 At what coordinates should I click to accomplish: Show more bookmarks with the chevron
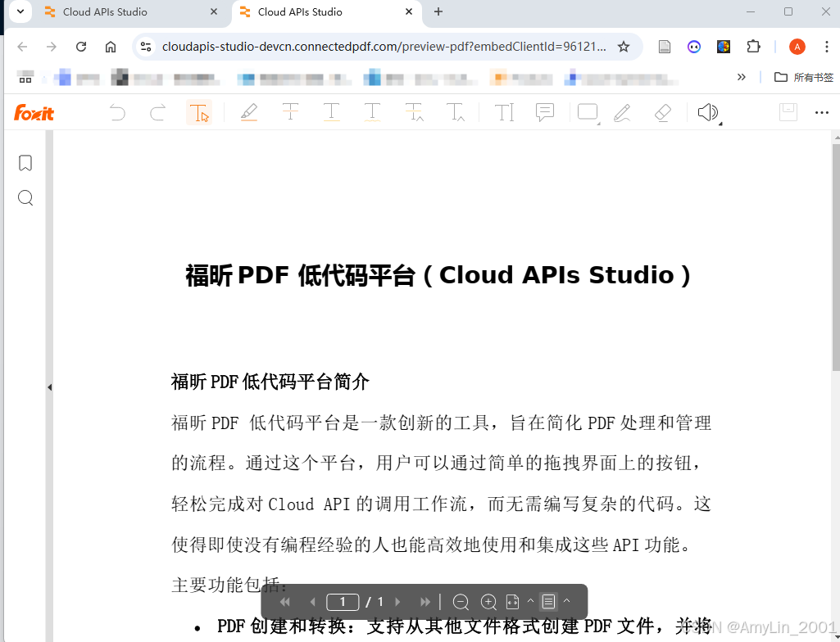point(742,77)
